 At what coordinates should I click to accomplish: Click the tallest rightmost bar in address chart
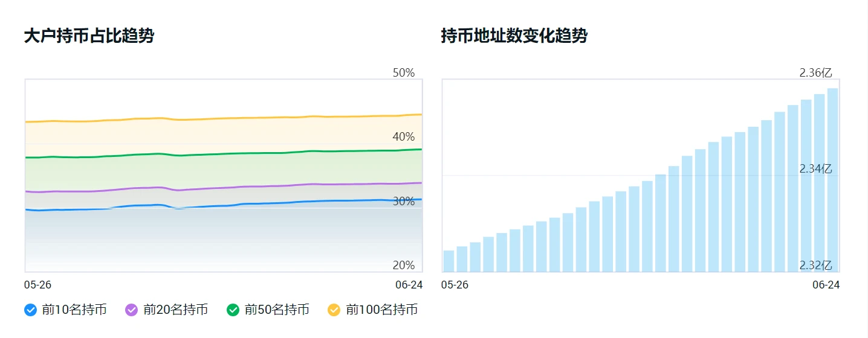click(x=832, y=181)
